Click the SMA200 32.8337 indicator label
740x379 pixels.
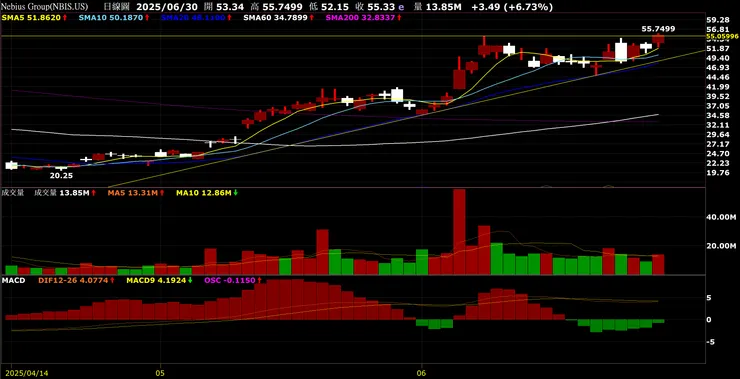point(361,17)
